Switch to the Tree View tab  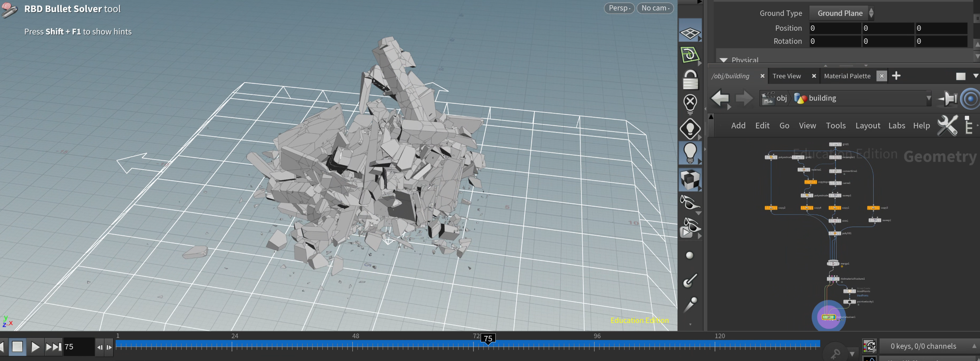pyautogui.click(x=786, y=76)
